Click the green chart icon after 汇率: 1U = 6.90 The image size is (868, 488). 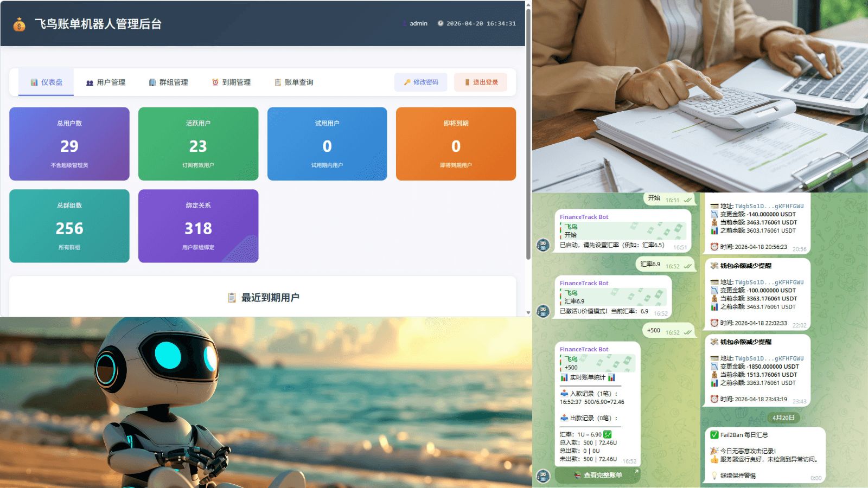pyautogui.click(x=608, y=434)
